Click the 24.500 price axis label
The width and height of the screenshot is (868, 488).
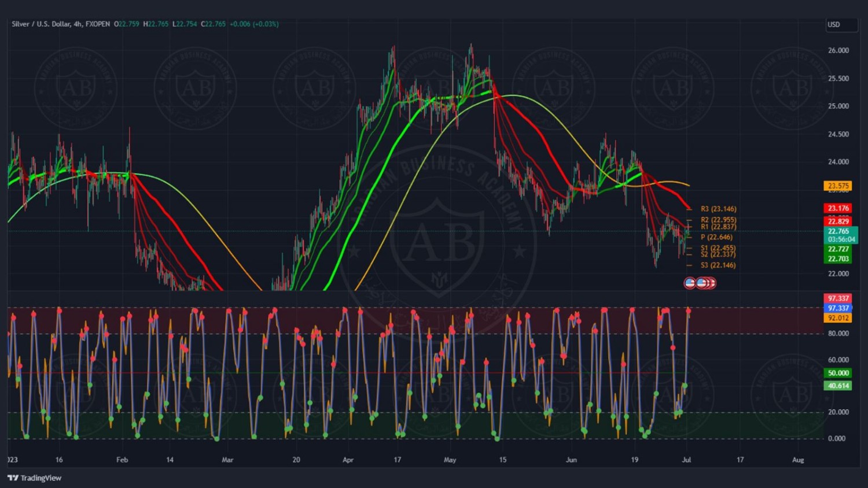[x=838, y=135]
